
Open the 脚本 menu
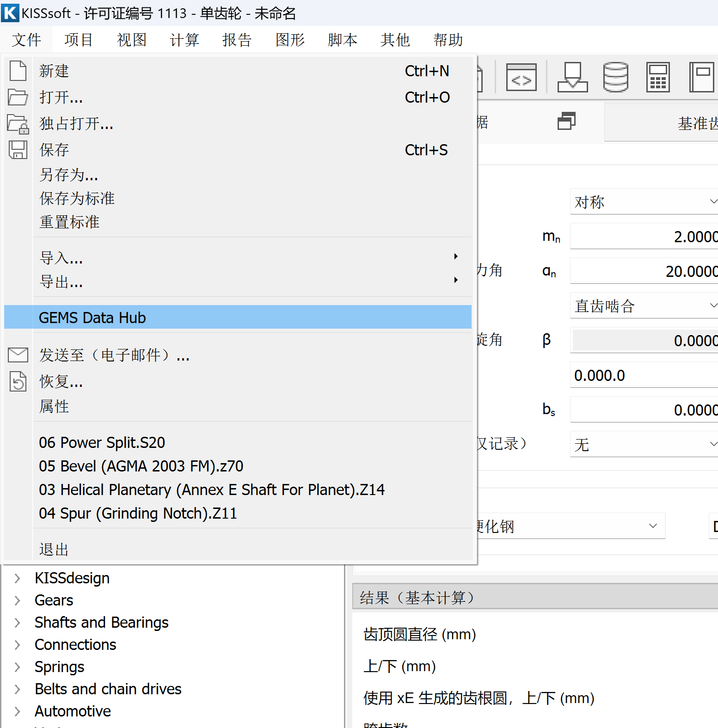pyautogui.click(x=343, y=40)
